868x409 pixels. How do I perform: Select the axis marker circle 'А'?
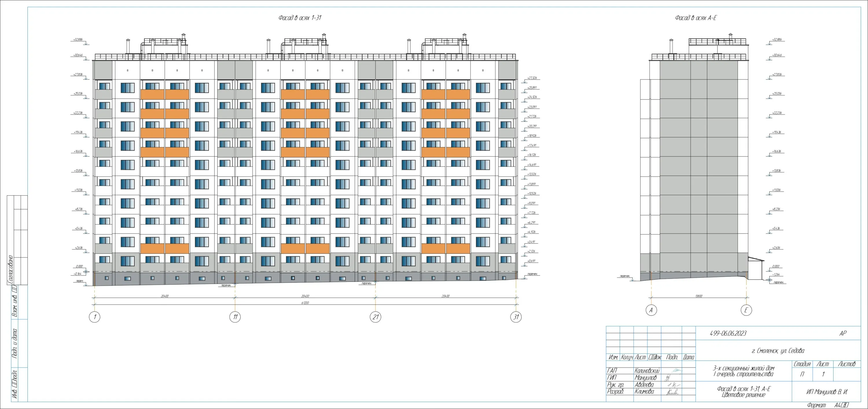(651, 310)
